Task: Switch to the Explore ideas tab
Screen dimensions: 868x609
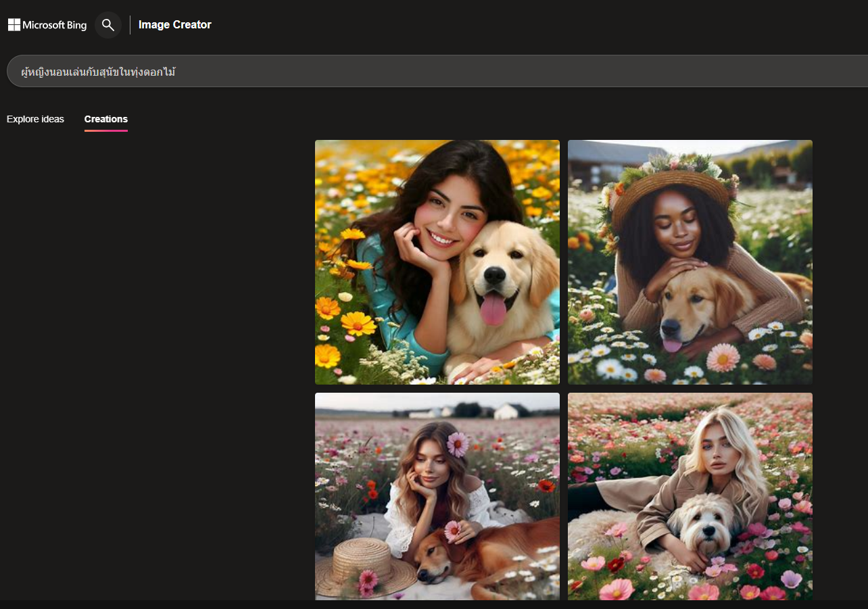Action: [35, 119]
